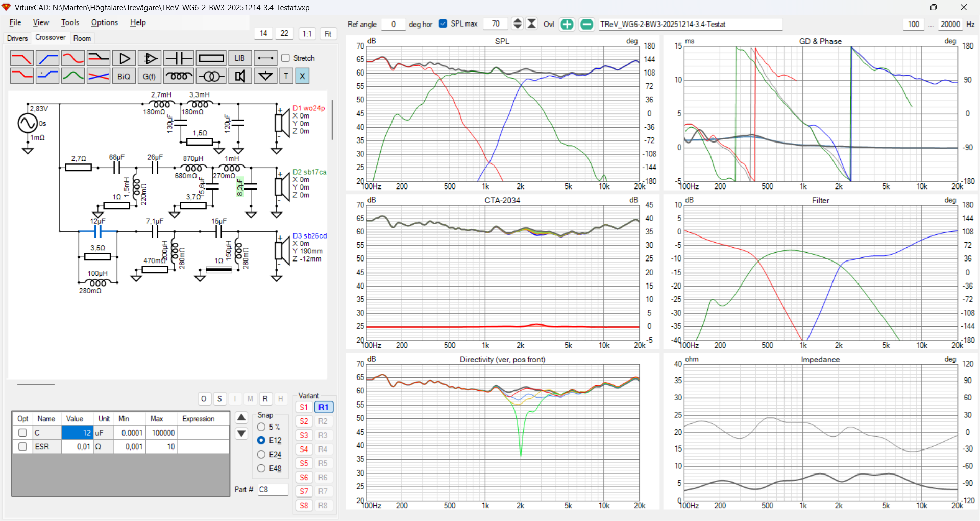Select the buffer amplifier triangle icon

click(124, 58)
